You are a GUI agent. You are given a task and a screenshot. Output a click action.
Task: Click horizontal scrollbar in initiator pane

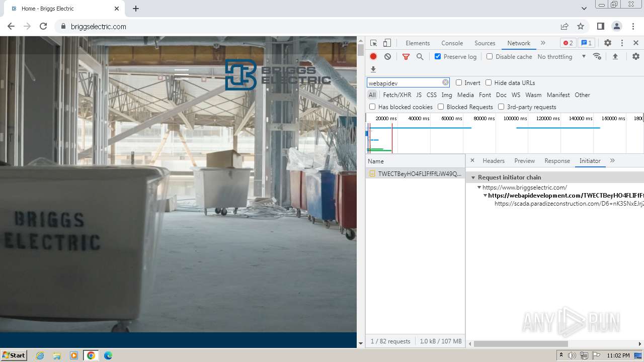[521, 344]
